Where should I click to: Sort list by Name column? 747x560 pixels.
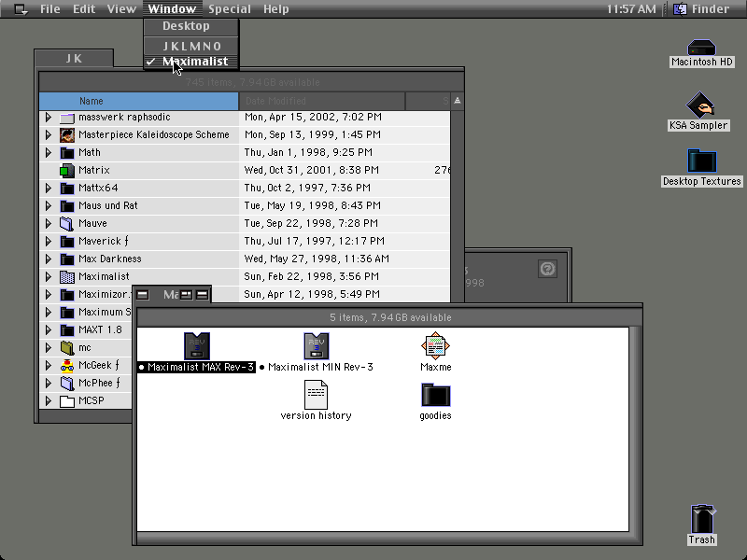138,101
